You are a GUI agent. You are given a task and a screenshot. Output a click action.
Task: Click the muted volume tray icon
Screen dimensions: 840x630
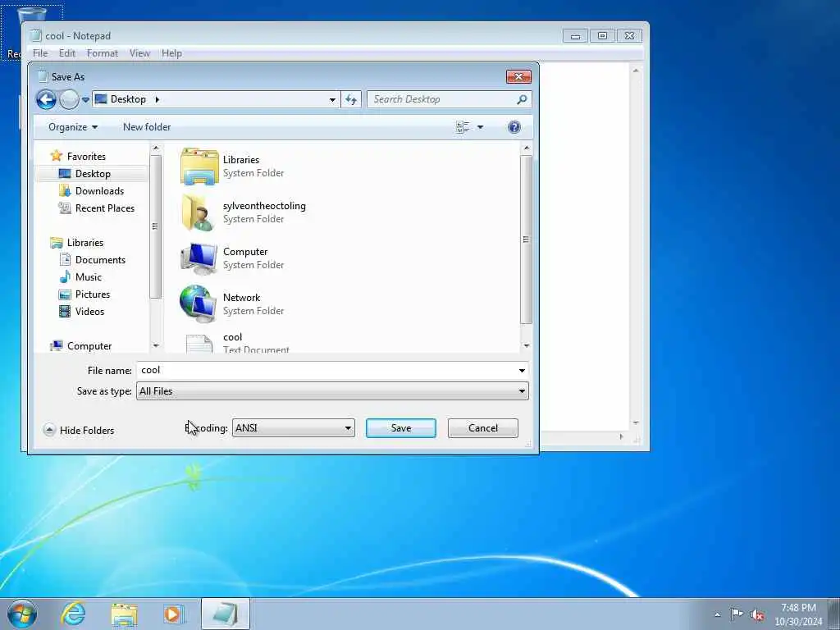pos(757,614)
